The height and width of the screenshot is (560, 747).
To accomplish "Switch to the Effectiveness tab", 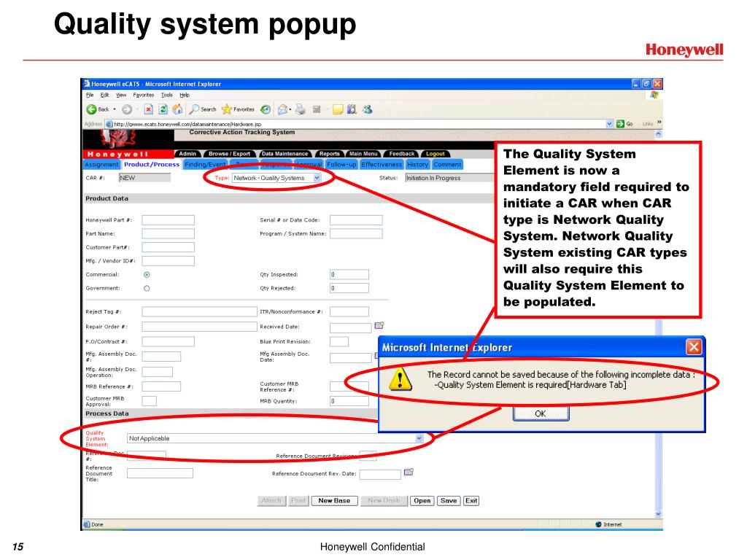I will pos(382,164).
